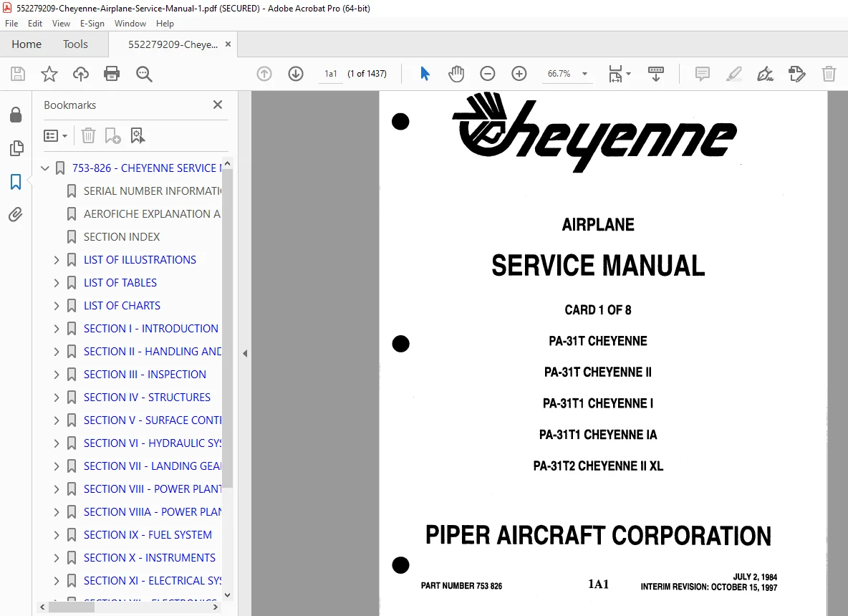Expand the LIST OF CHARTS bookmark
The image size is (848, 616).
coord(57,306)
